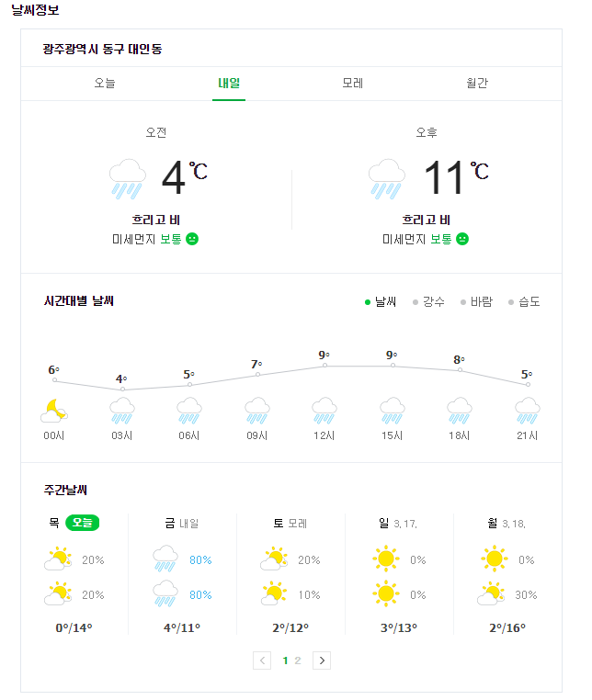Image resolution: width=592 pixels, height=700 pixels.
Task: Click Friday's upper rain icon
Action: point(165,559)
